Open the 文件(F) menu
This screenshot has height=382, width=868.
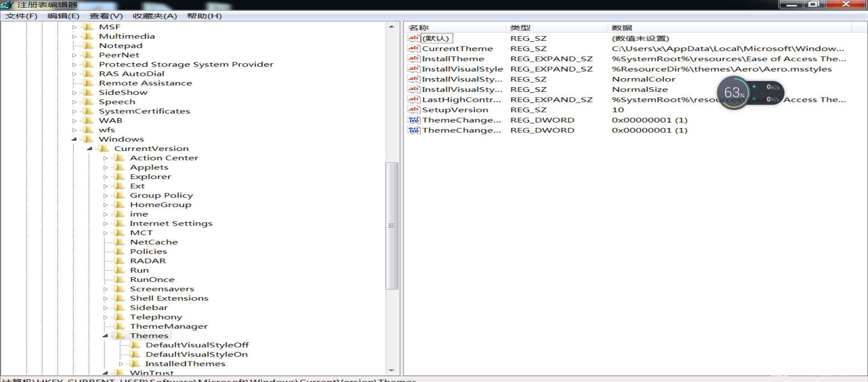[21, 16]
